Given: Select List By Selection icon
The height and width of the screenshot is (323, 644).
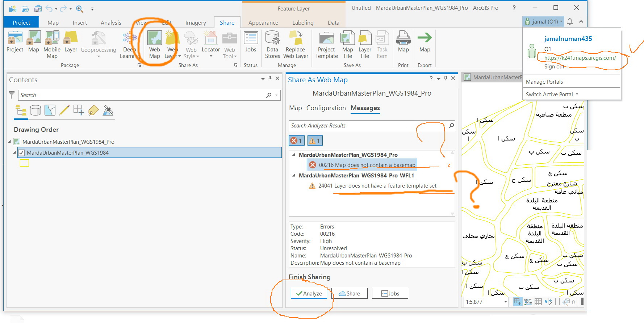Looking at the screenshot, I should click(x=50, y=110).
